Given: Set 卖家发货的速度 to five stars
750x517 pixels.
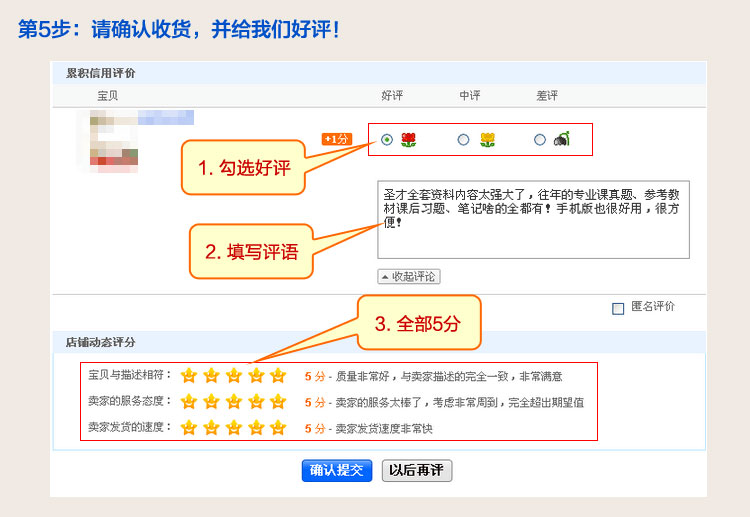Looking at the screenshot, I should pyautogui.click(x=278, y=427).
